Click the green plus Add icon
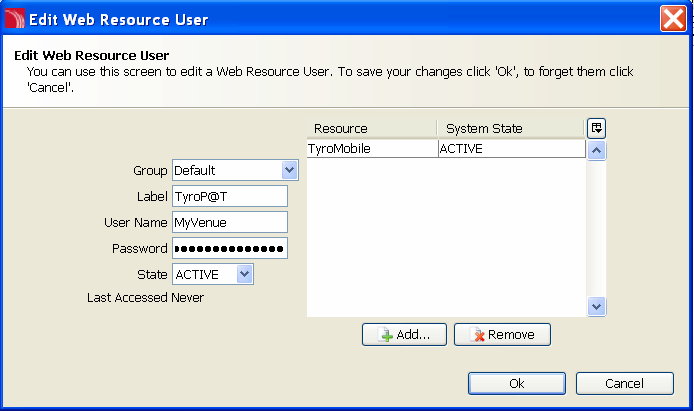The image size is (694, 411). (386, 335)
